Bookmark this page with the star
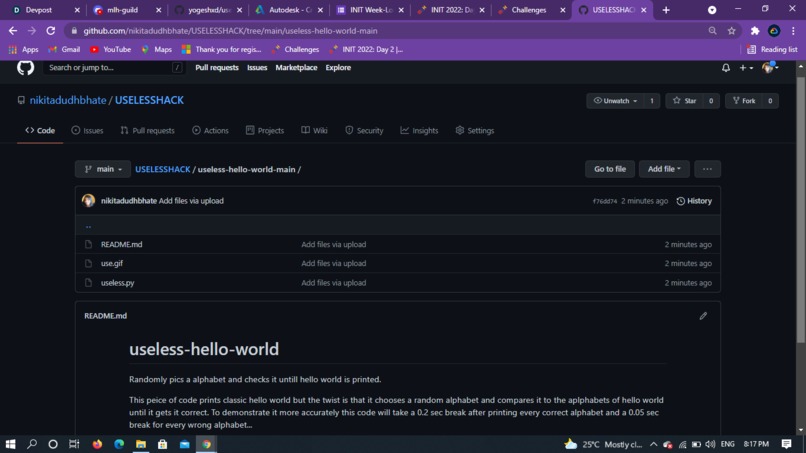The image size is (806, 453). 731,31
